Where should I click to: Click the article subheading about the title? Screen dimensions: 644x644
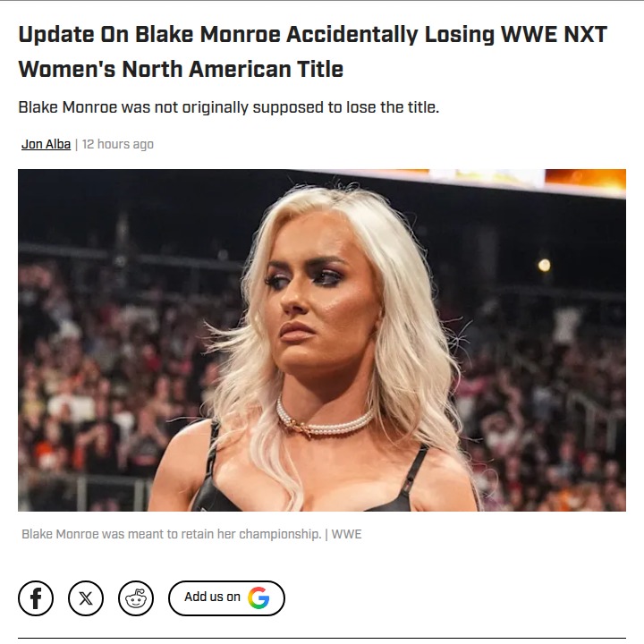click(229, 107)
